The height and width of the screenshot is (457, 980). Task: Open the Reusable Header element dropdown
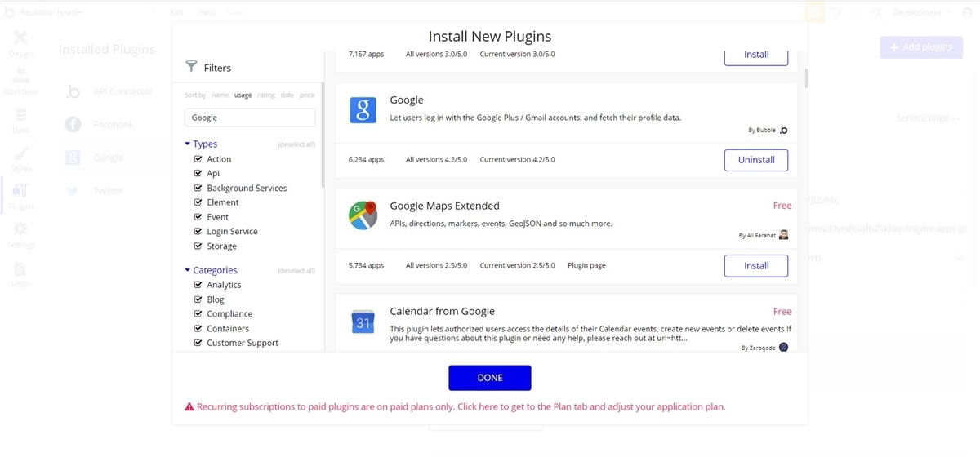90,12
